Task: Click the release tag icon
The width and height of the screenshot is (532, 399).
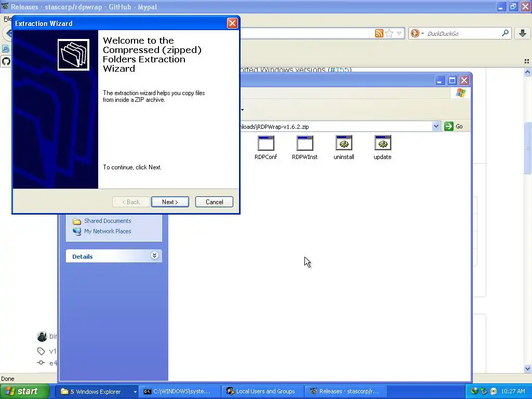Action: 41,351
